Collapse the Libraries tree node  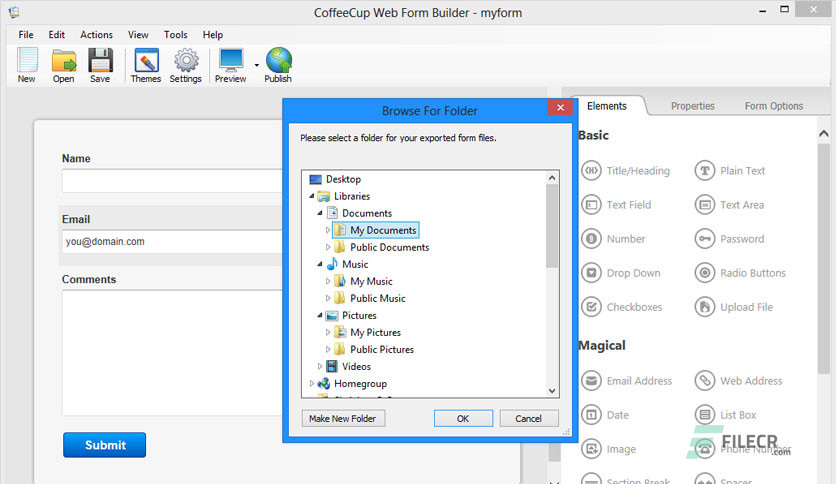312,196
